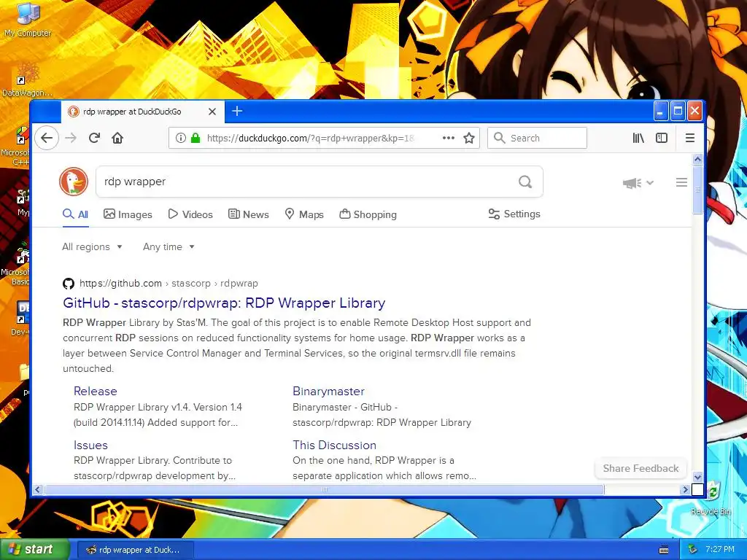Open the Firefox hamburger menu
The width and height of the screenshot is (747, 560).
click(689, 138)
